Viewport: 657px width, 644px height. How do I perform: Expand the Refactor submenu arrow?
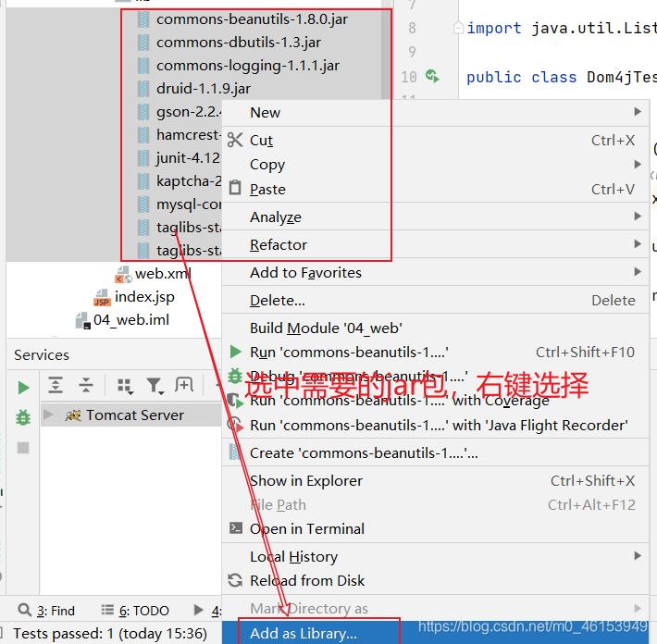coord(638,244)
